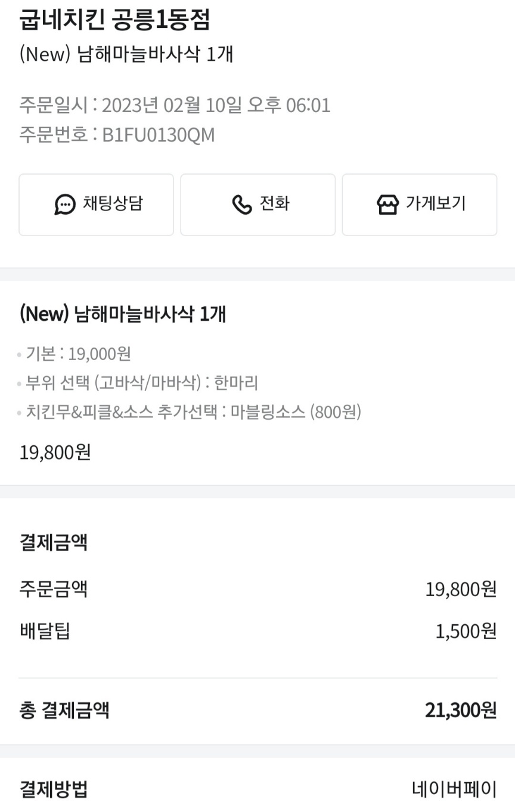Tap the chat bubble icon

pyautogui.click(x=65, y=204)
